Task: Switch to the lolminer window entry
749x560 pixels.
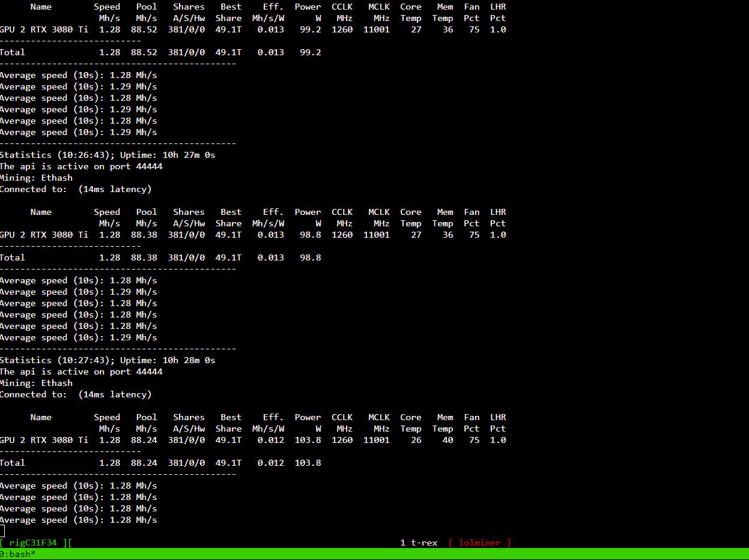Action: [x=480, y=543]
